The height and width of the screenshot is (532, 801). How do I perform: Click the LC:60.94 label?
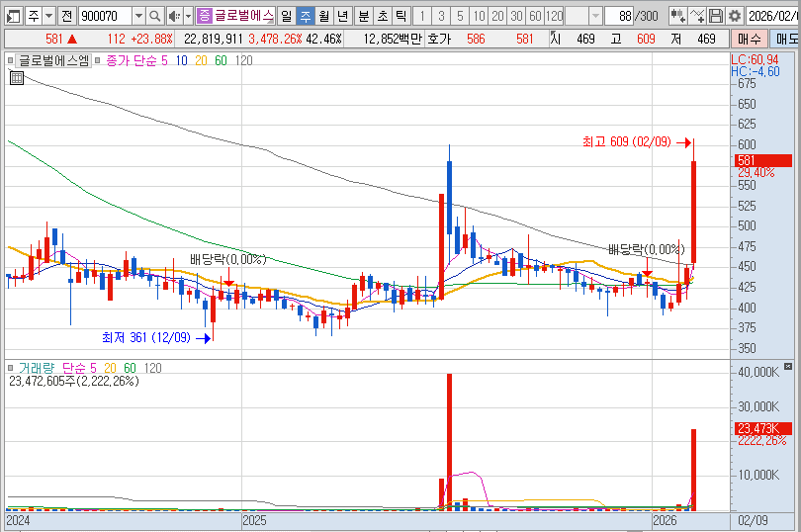(x=756, y=59)
